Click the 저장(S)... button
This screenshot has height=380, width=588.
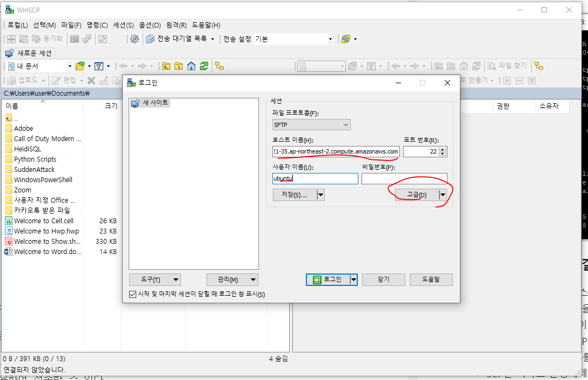295,195
